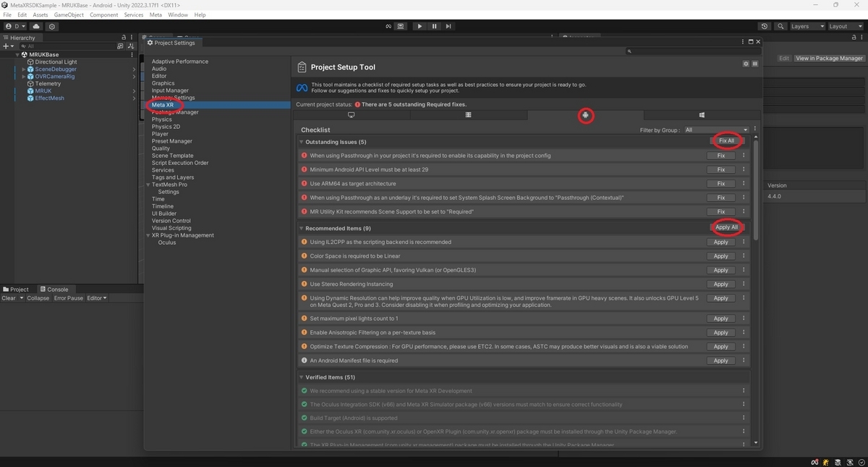Click Apply All for recommended items

pyautogui.click(x=726, y=227)
